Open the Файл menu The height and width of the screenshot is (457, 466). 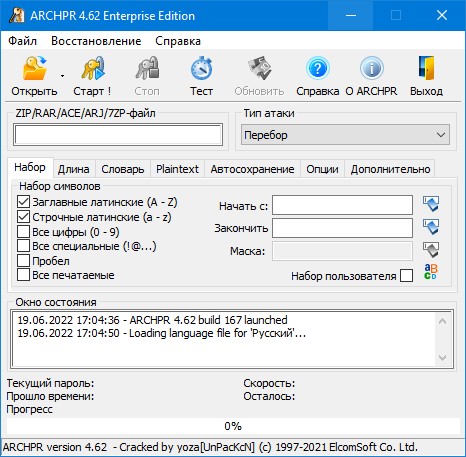22,41
